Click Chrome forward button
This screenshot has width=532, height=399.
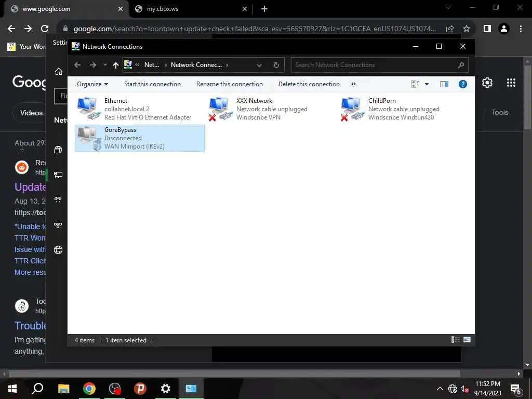[x=28, y=29]
